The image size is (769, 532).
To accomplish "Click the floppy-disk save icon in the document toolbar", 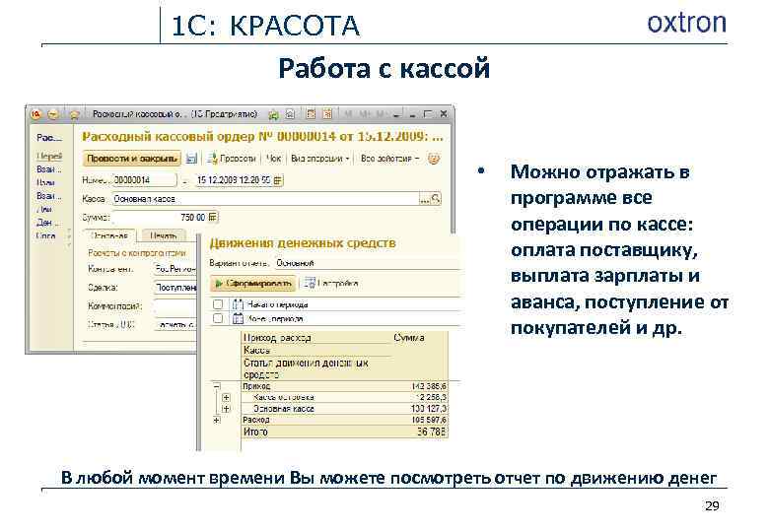I will click(x=192, y=159).
